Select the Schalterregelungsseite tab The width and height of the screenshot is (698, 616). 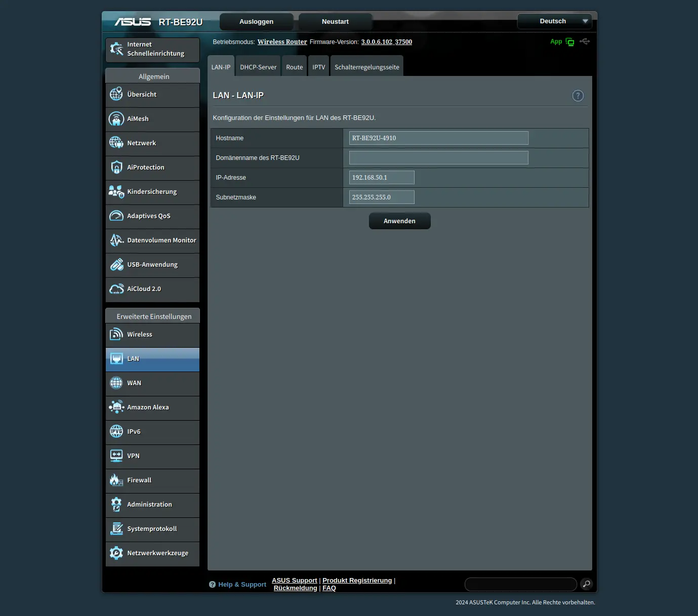coord(366,67)
